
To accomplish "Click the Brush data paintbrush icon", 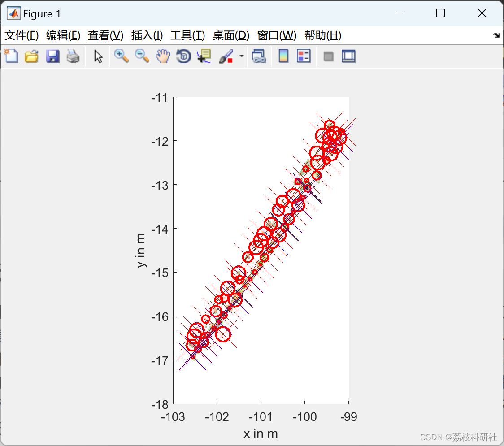I will 226,56.
